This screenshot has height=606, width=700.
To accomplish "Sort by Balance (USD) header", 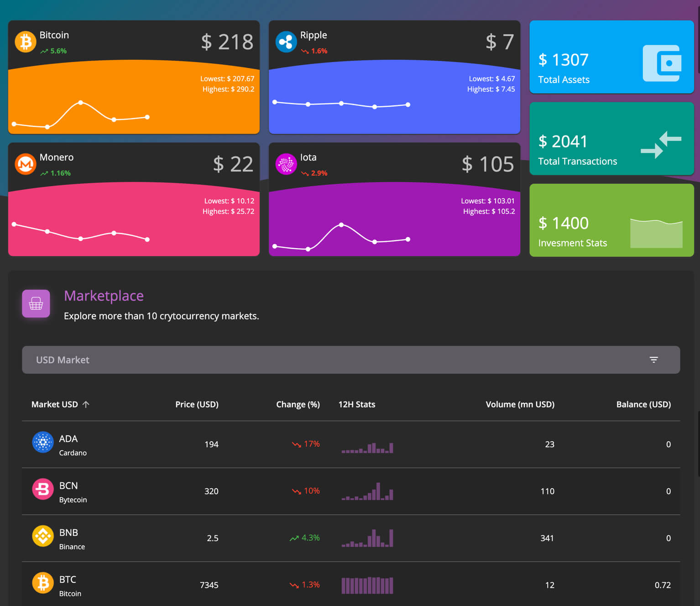I will pyautogui.click(x=643, y=404).
